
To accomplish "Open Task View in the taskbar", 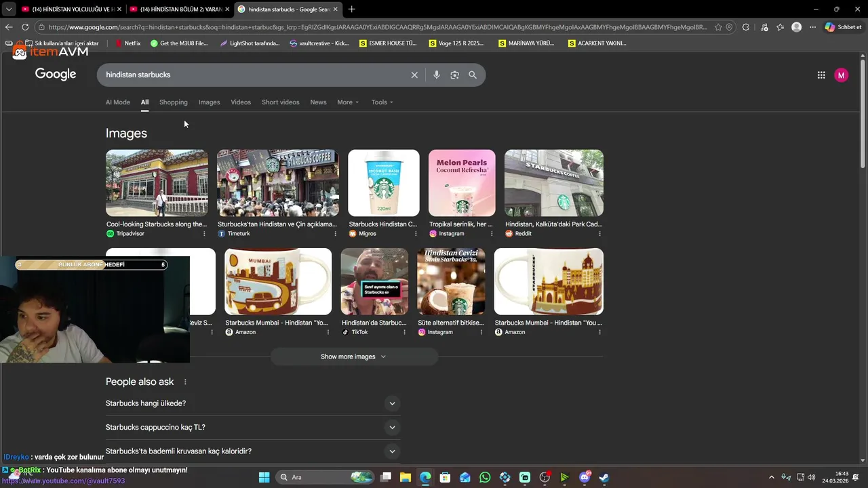I will (x=386, y=477).
